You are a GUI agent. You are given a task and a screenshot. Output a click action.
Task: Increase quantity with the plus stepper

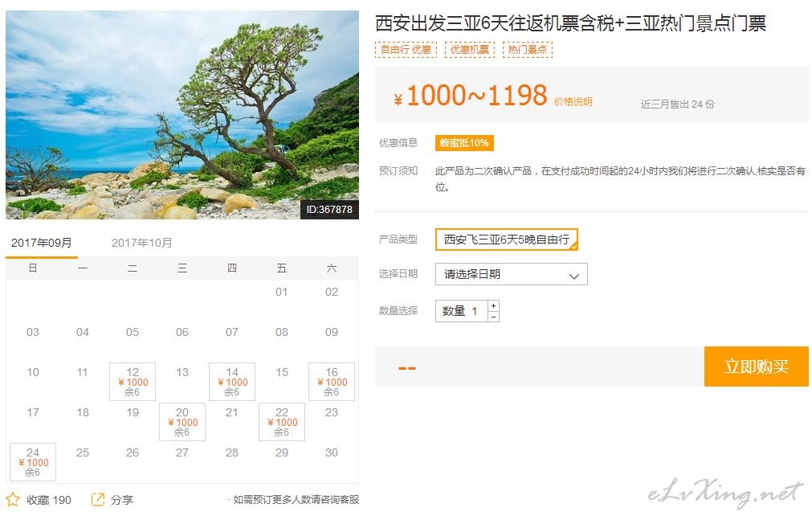(493, 306)
